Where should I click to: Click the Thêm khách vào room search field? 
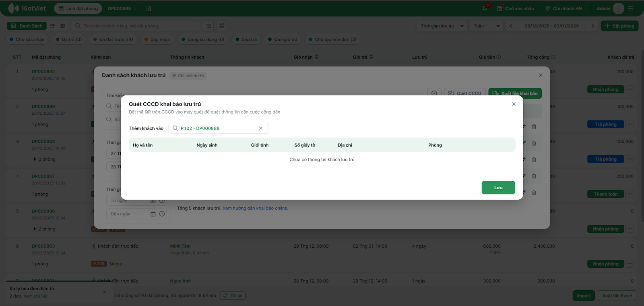[217, 128]
